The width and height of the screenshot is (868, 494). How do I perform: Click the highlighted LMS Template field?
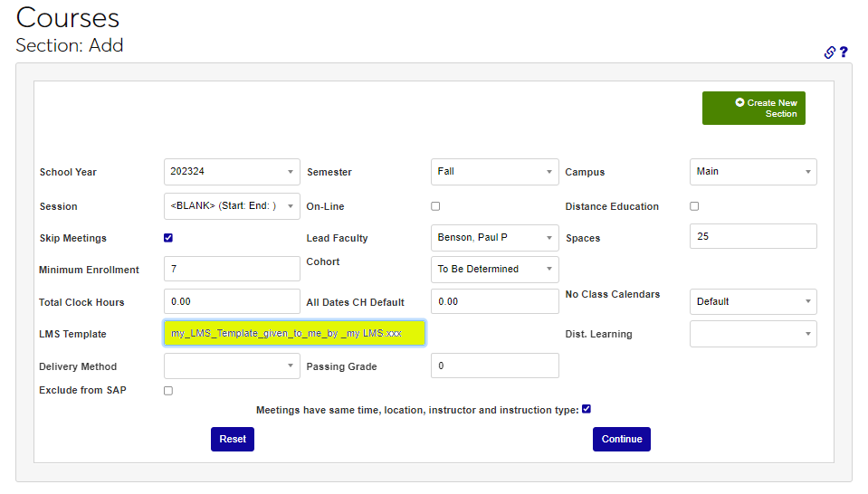[x=294, y=334]
